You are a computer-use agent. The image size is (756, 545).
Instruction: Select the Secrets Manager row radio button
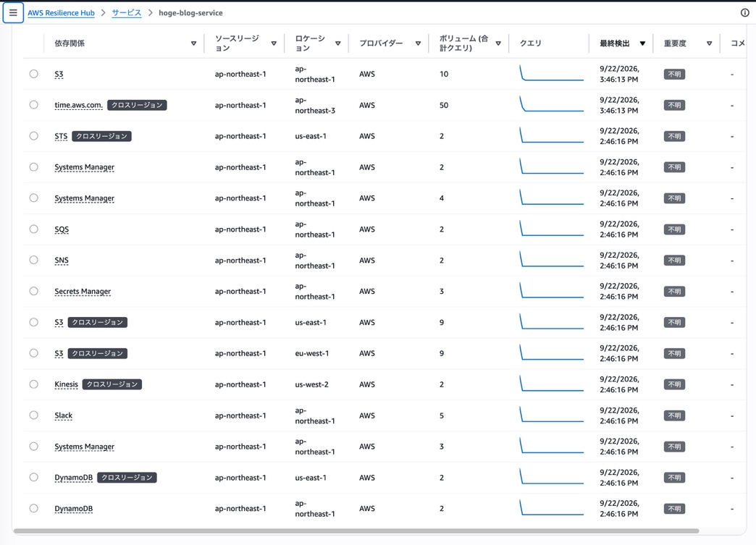pos(34,291)
